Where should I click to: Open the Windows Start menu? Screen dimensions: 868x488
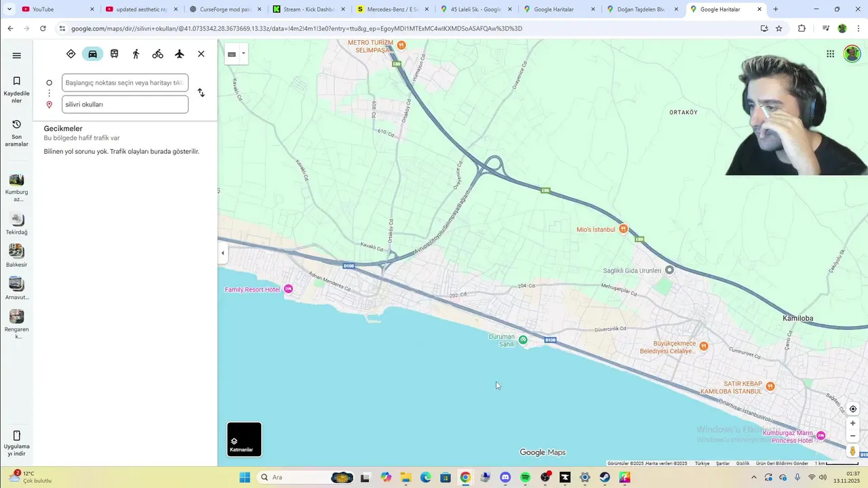click(245, 477)
